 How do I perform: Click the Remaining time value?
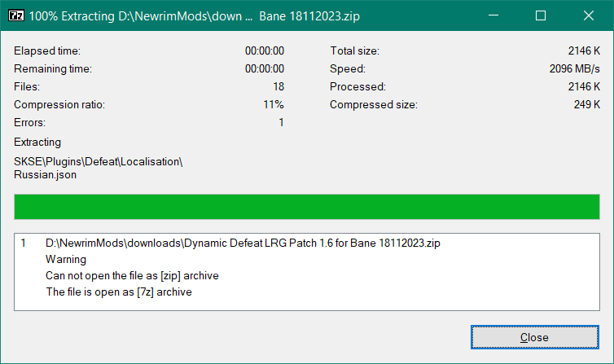(x=265, y=69)
